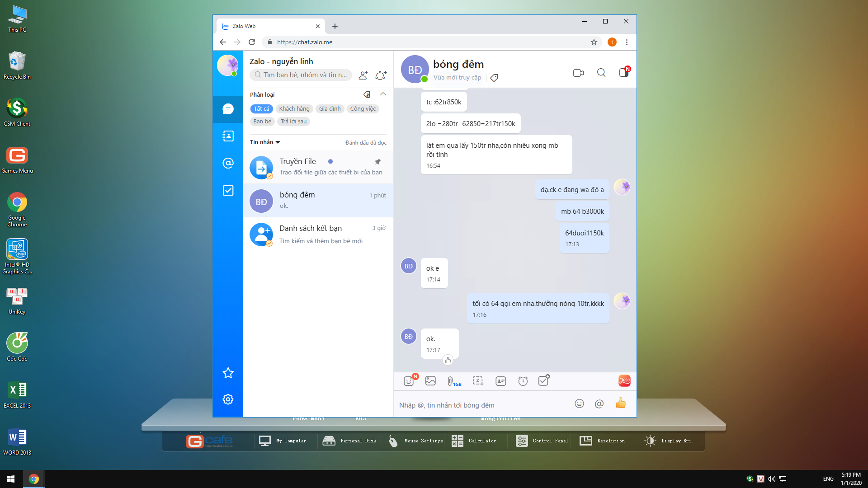Select the Khách hàng category filter

(x=294, y=109)
